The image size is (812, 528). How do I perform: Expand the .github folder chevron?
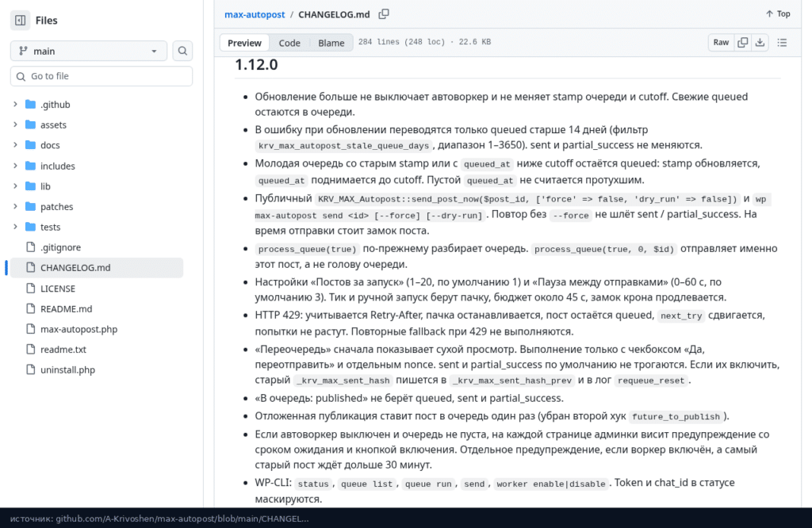coord(15,104)
